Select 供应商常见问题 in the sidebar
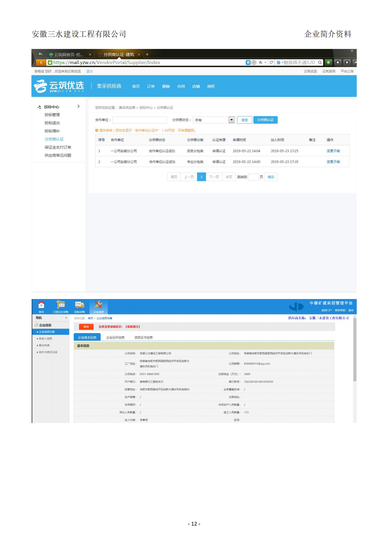This screenshot has width=392, height=555. [58, 155]
